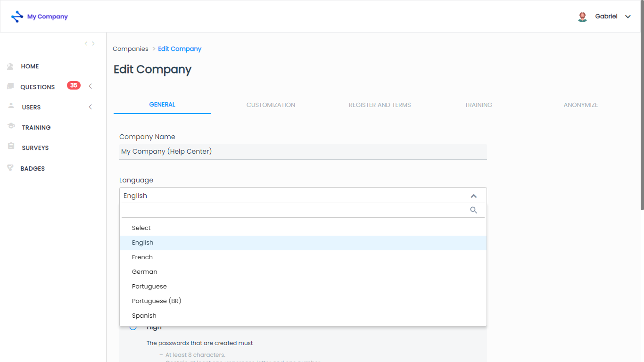Click the sidebar collapse left arrow

86,43
